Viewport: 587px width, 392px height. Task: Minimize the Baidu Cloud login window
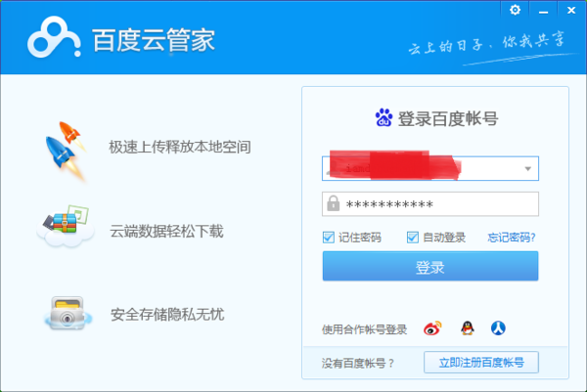[543, 11]
